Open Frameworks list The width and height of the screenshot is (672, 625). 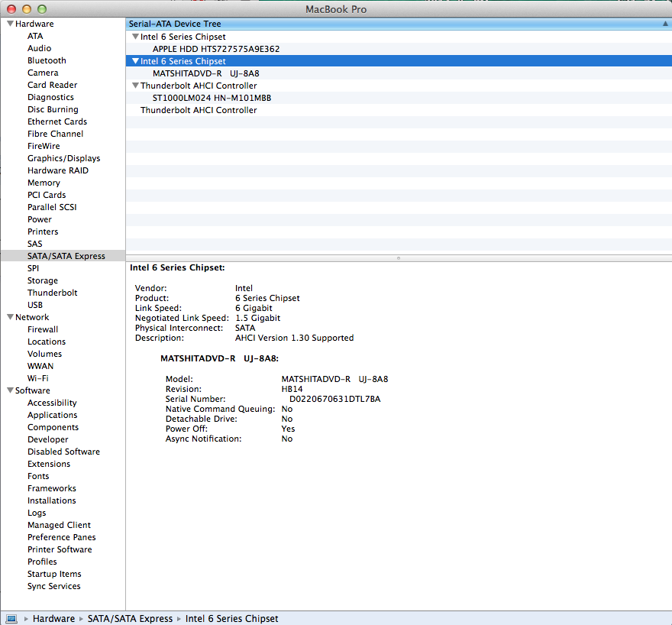(51, 488)
